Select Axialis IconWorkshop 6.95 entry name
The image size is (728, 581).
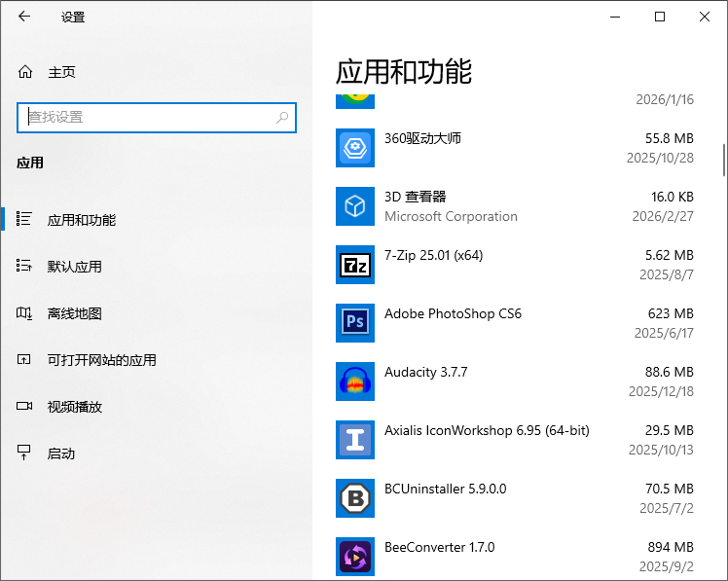(487, 430)
